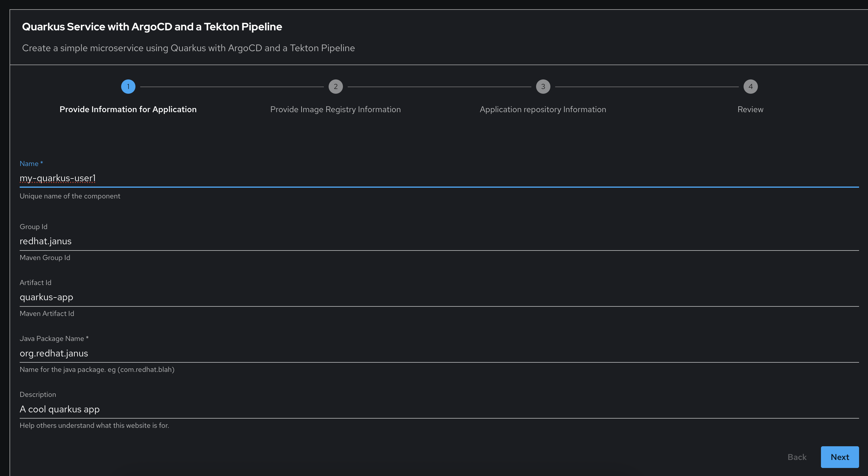
Task: Click the 'Name *' field label
Action: (x=31, y=164)
